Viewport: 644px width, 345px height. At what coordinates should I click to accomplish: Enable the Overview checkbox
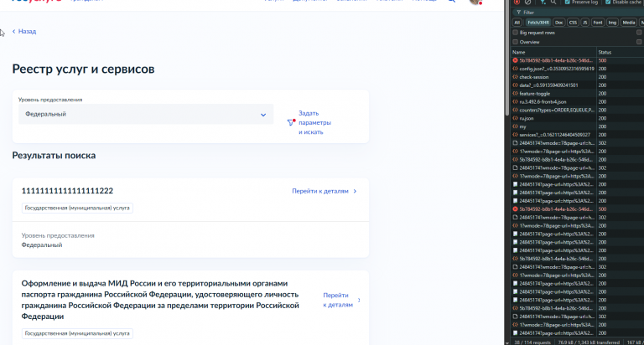coord(515,42)
